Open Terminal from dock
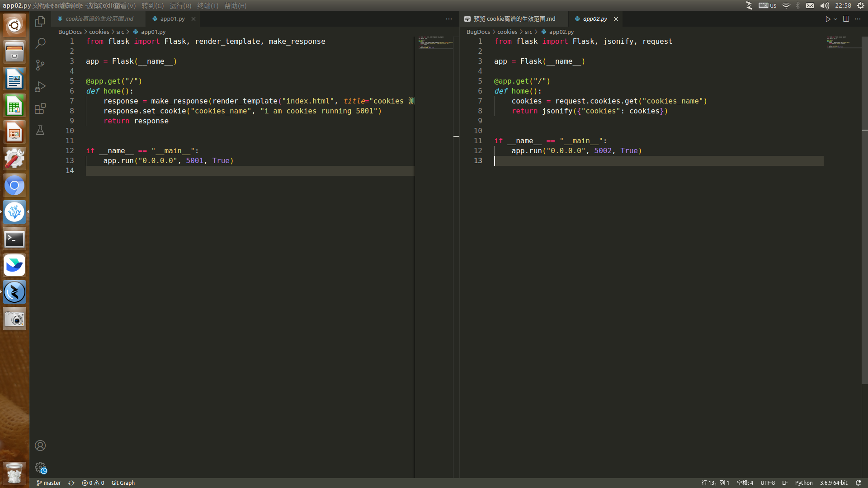This screenshot has height=488, width=868. pyautogui.click(x=14, y=239)
